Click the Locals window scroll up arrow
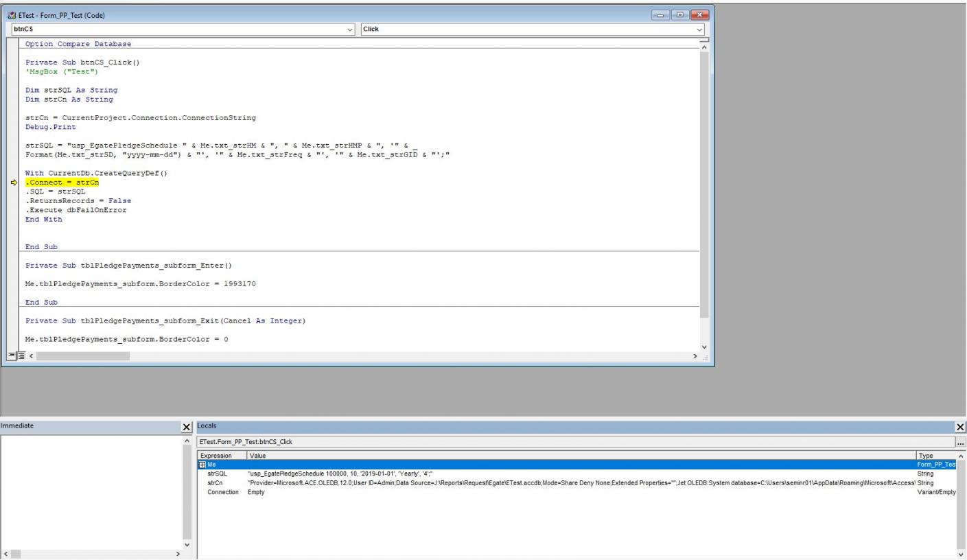 (961, 456)
